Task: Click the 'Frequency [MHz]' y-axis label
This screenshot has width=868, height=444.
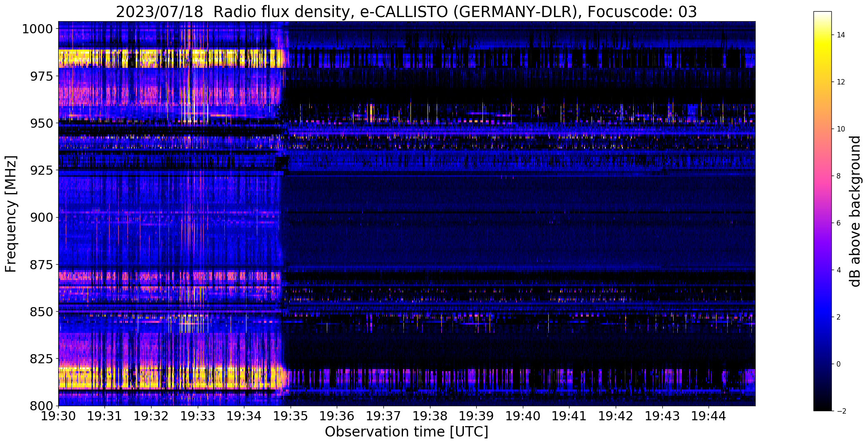Action: 11,214
